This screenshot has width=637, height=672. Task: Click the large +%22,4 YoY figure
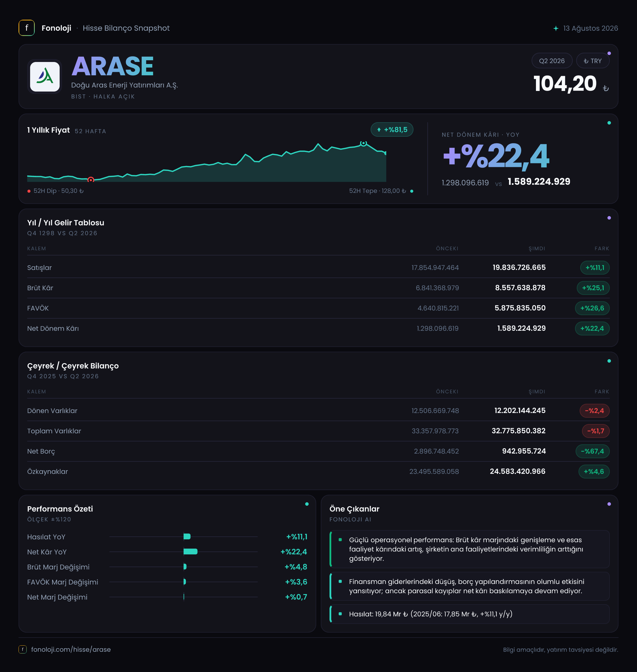(x=496, y=156)
